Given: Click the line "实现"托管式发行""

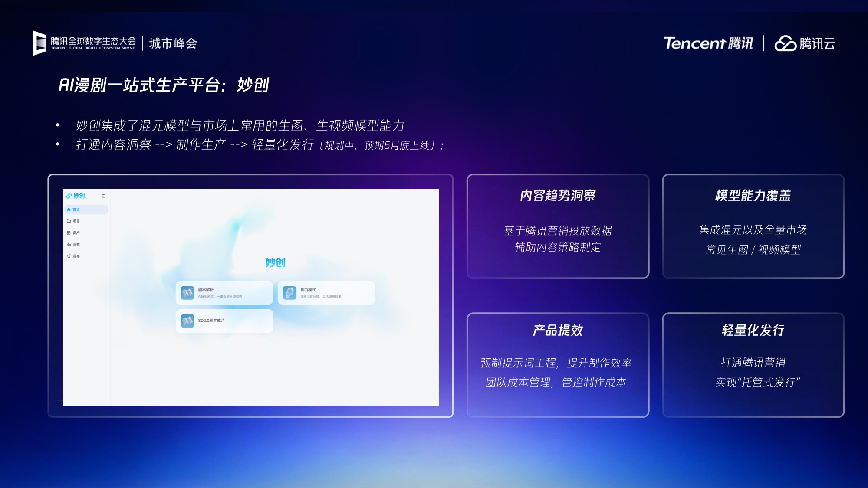Looking at the screenshot, I should click(757, 383).
